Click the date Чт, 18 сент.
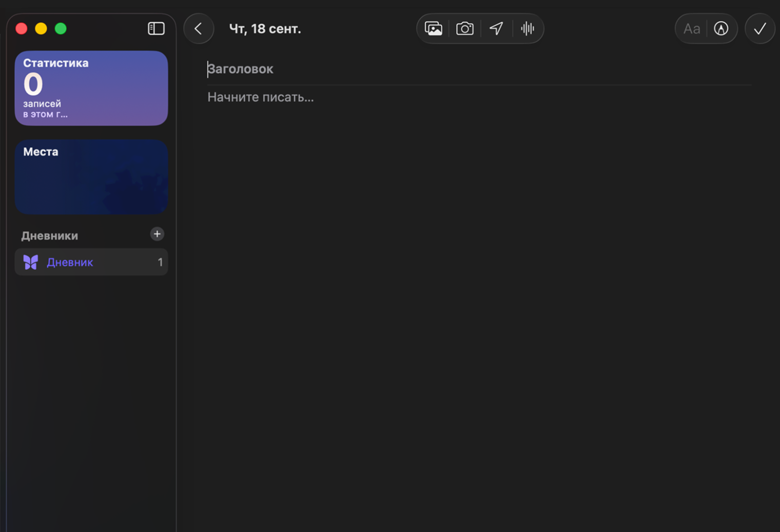 [265, 29]
